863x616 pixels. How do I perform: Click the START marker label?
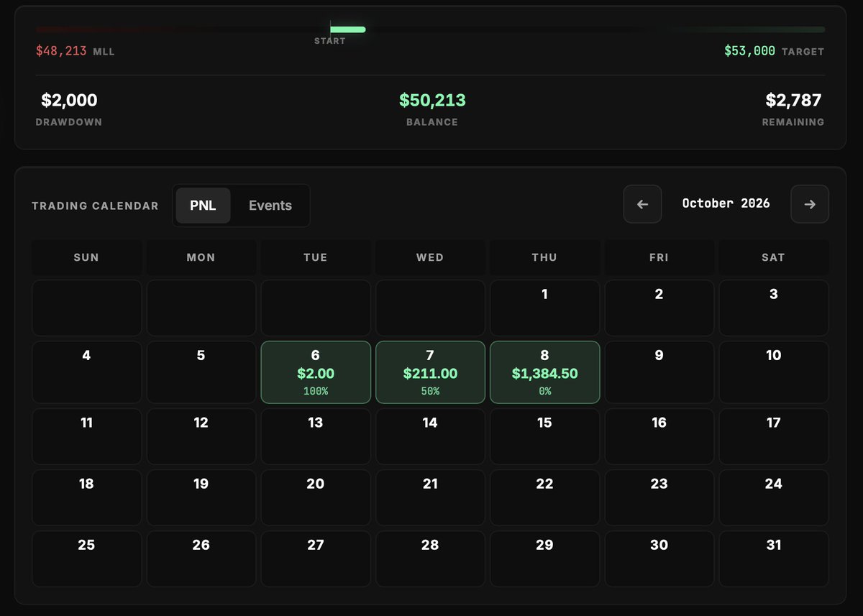click(330, 41)
